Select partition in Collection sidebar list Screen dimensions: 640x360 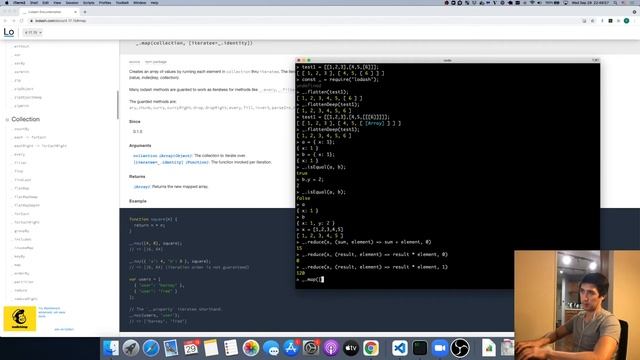pyautogui.click(x=24, y=282)
